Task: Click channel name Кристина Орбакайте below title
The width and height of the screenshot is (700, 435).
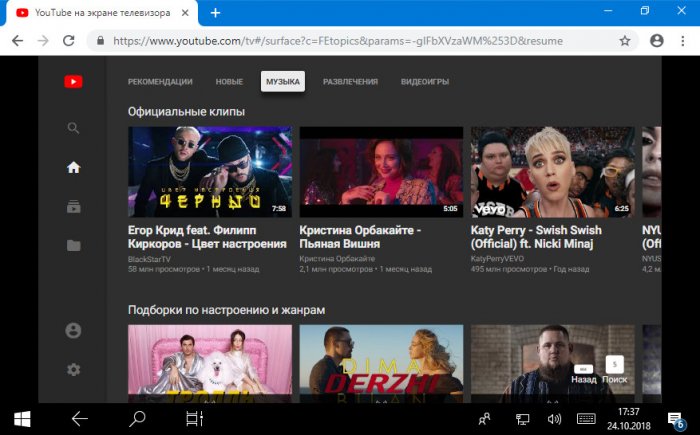Action: pos(337,259)
